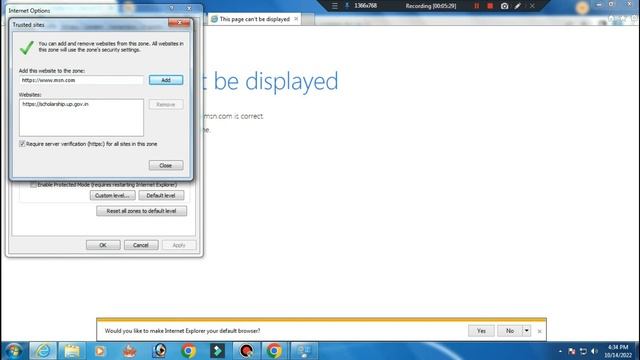640x360 pixels.
Task: Click the Trusted sites title bar X
Action: click(x=179, y=23)
